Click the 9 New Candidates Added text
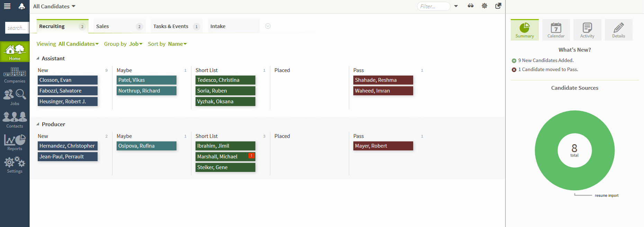 (x=546, y=61)
